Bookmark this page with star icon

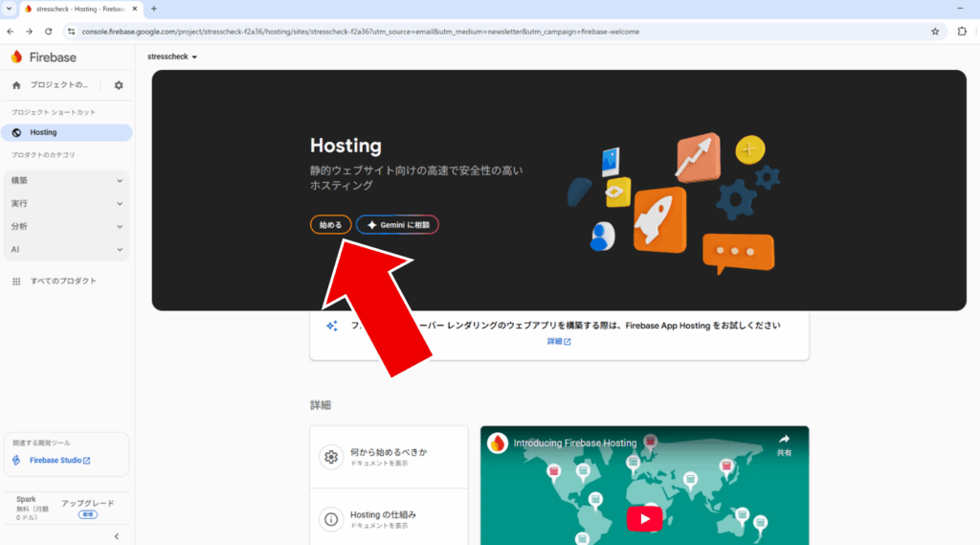point(935,32)
